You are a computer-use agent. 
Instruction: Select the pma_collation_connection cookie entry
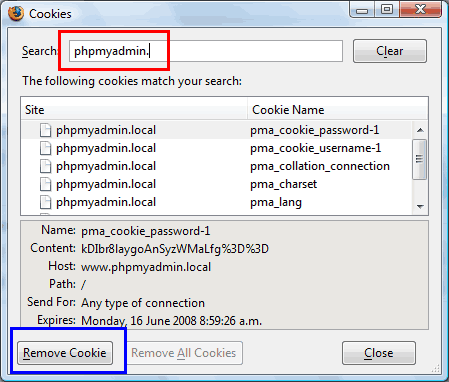(x=217, y=166)
